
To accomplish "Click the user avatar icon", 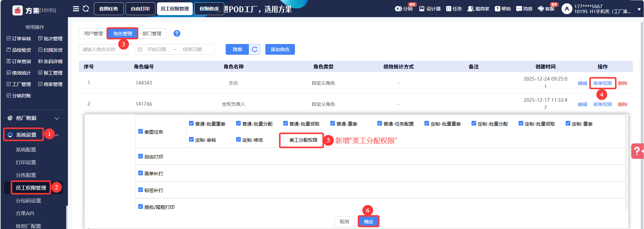I will 567,9.
